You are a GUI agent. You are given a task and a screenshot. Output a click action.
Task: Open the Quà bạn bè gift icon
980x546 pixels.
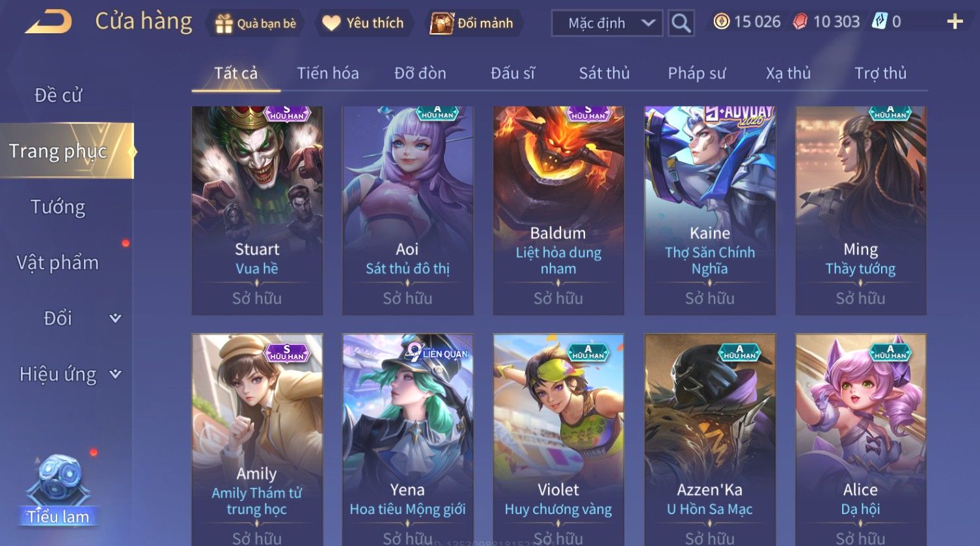coord(224,23)
